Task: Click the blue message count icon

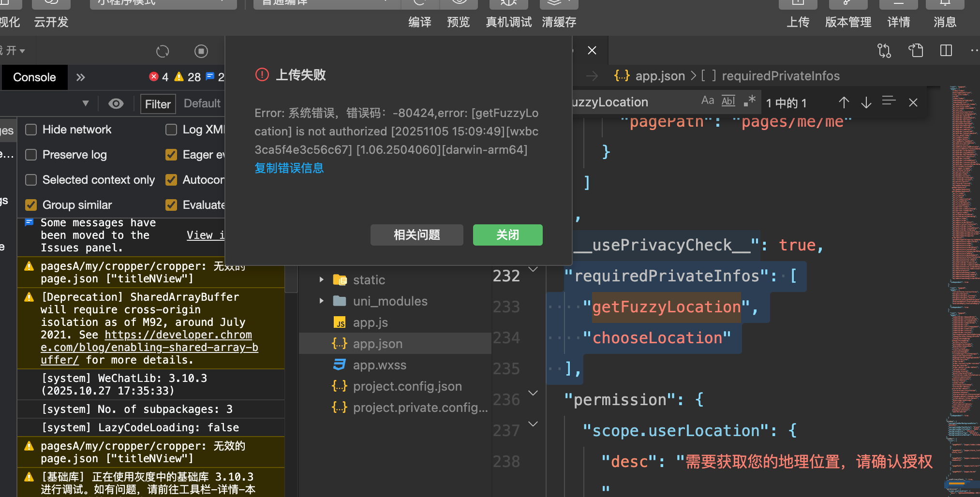Action: click(x=210, y=76)
